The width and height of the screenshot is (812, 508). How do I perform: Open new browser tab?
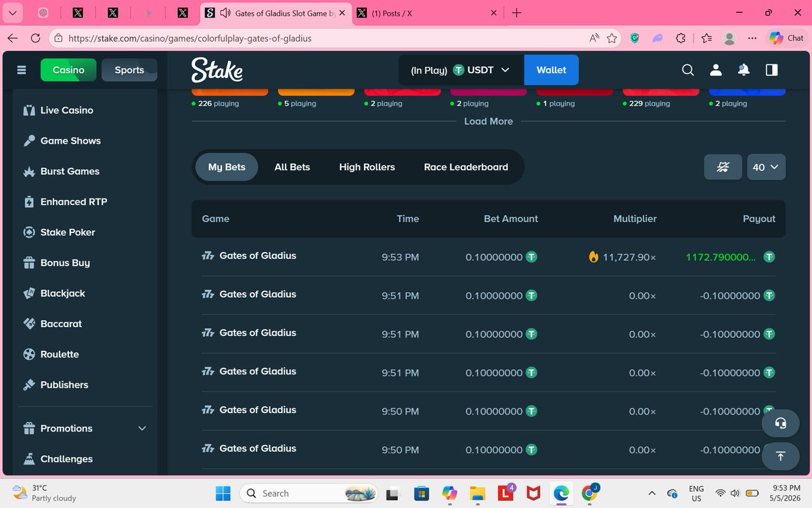click(x=517, y=13)
